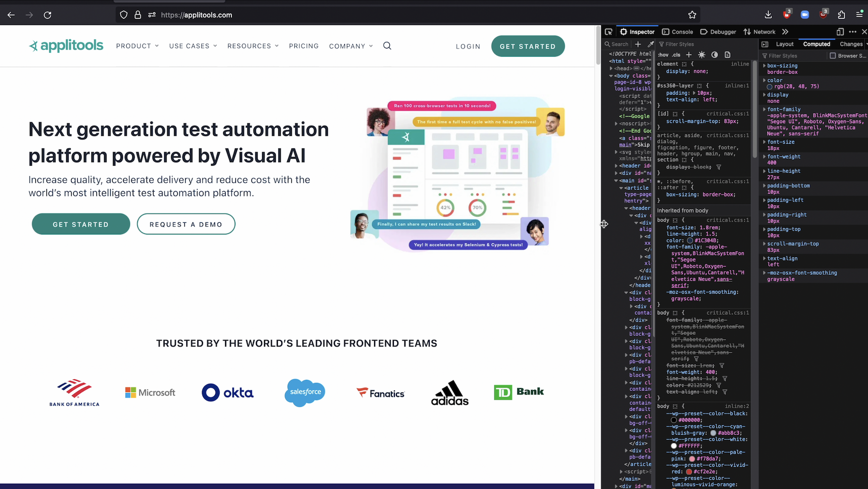This screenshot has height=489, width=868.
Task: Expand scroll-margin-top computed property
Action: [764, 244]
